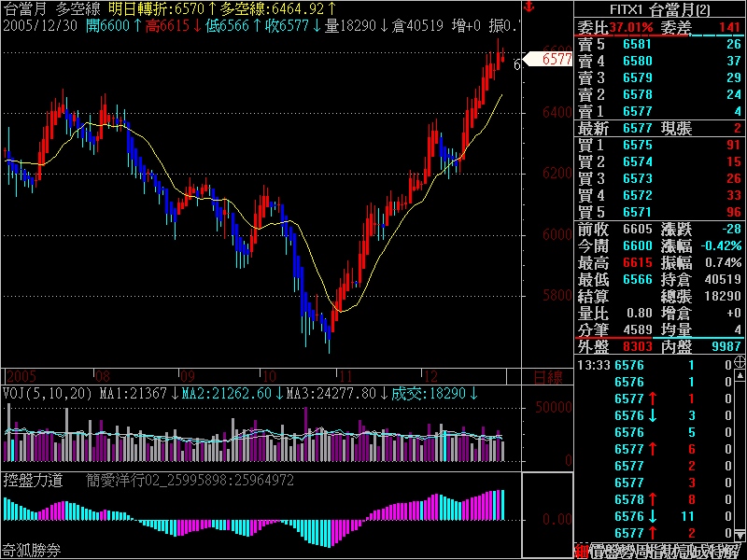The width and height of the screenshot is (747, 560).
Task: Click the 明日轉折:6570 value
Action: coord(162,8)
